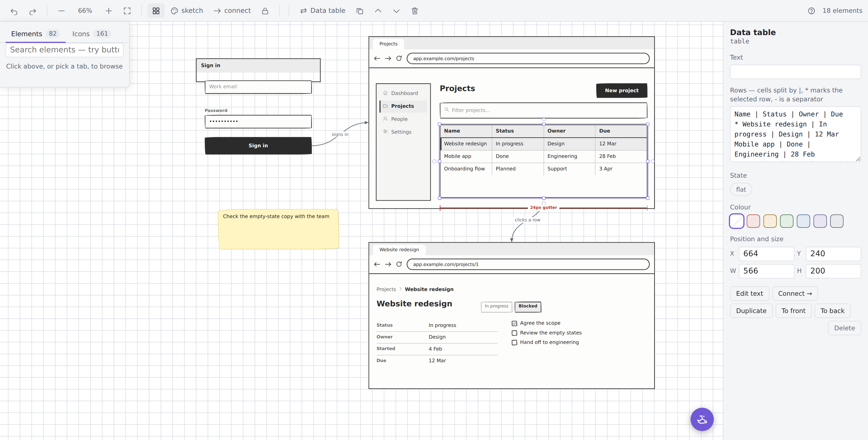Click forward arrow in Website redesign browser
Viewport: 868px width, 440px height.
point(388,264)
